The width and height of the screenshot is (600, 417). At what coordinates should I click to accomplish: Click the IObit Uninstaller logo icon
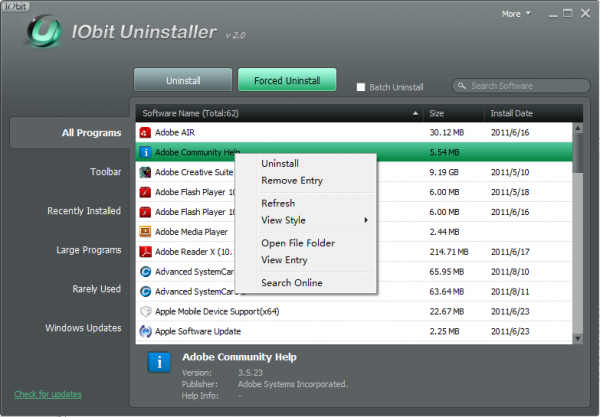pos(44,31)
